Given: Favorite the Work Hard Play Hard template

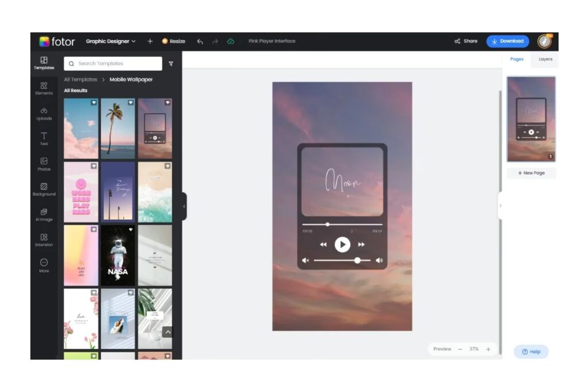Looking at the screenshot, I should click(94, 166).
